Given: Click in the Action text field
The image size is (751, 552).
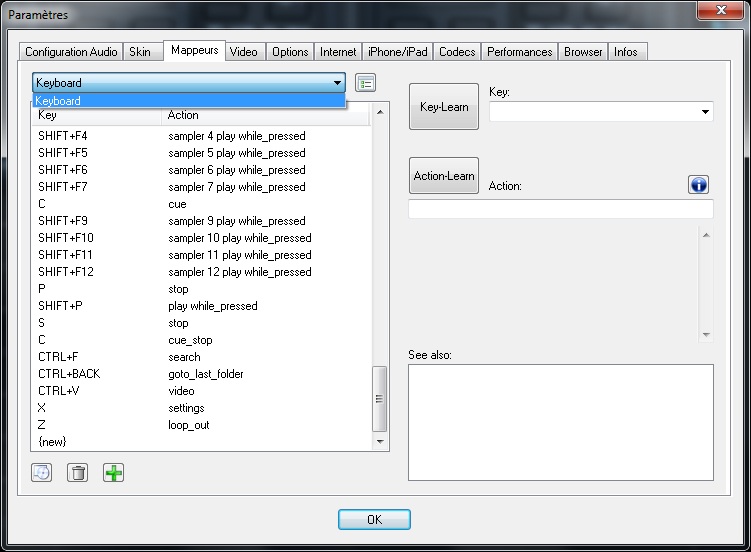Looking at the screenshot, I should click(x=560, y=209).
